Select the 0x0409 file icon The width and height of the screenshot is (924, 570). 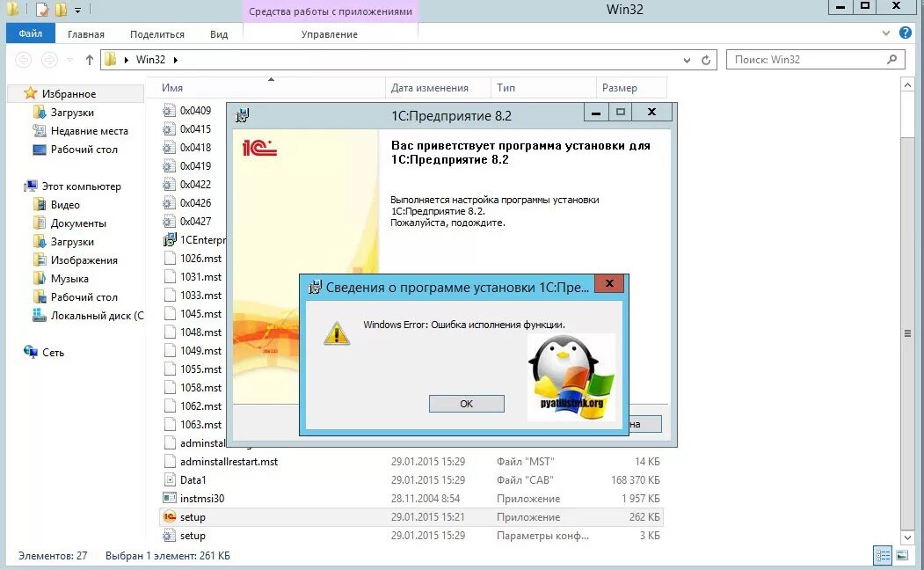[169, 110]
